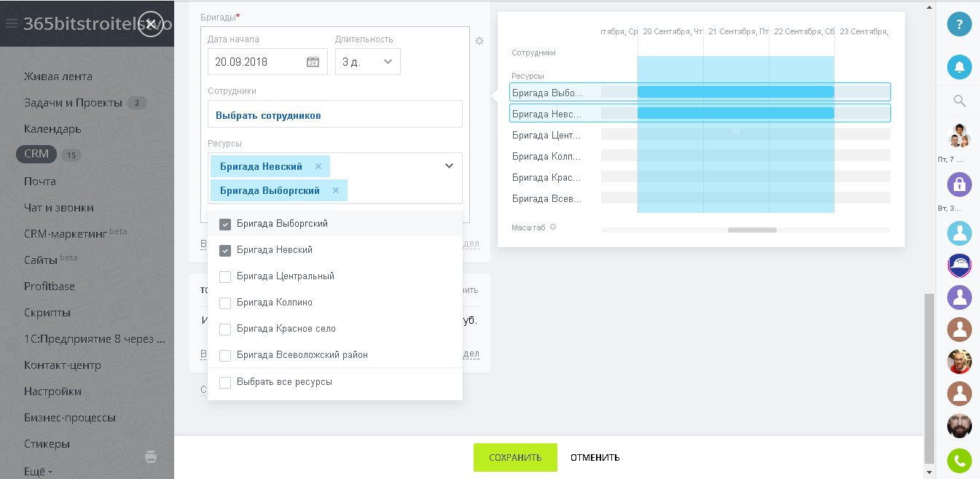Uncheck the Бригада Выборгский checkbox
980x479 pixels.
click(x=225, y=225)
